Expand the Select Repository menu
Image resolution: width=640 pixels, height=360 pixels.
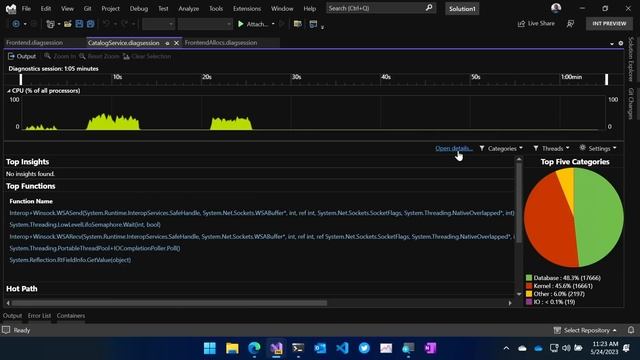click(x=585, y=330)
